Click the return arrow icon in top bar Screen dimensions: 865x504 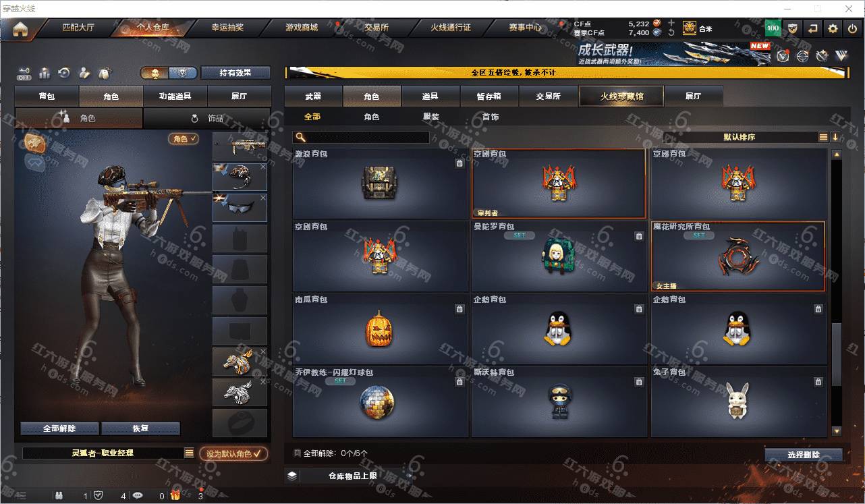tap(813, 28)
